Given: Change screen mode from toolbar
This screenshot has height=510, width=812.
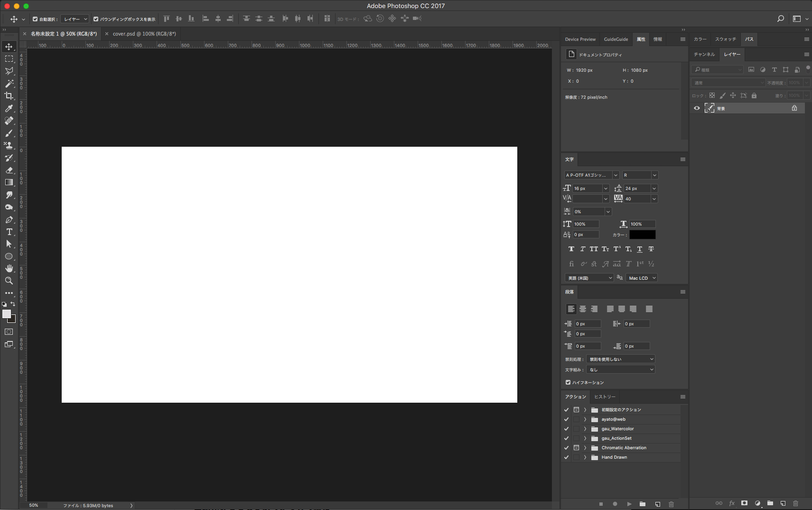Looking at the screenshot, I should (9, 344).
